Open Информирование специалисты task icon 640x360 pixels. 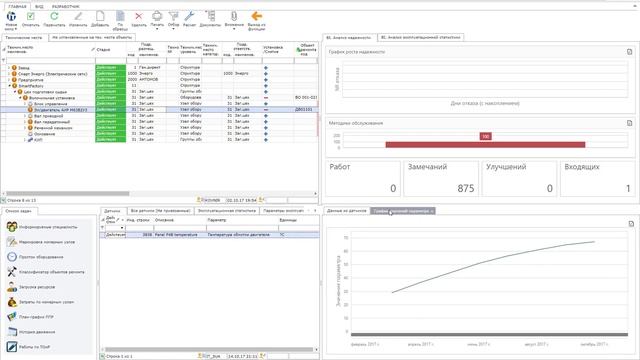tap(12, 227)
